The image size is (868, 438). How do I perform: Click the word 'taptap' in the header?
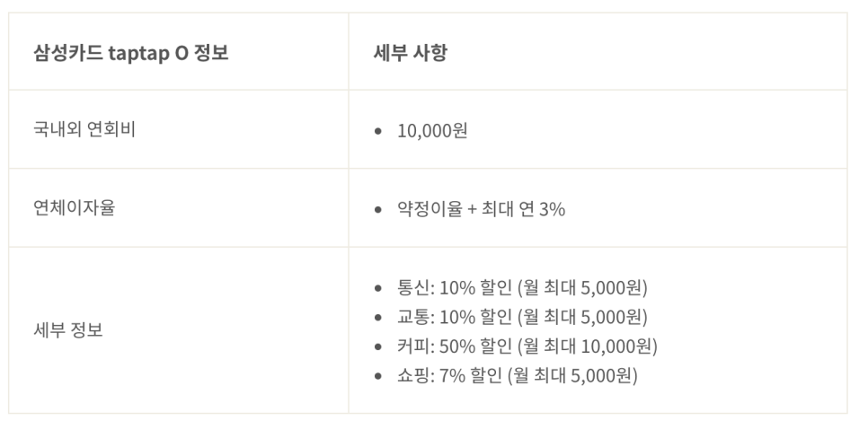pos(138,54)
